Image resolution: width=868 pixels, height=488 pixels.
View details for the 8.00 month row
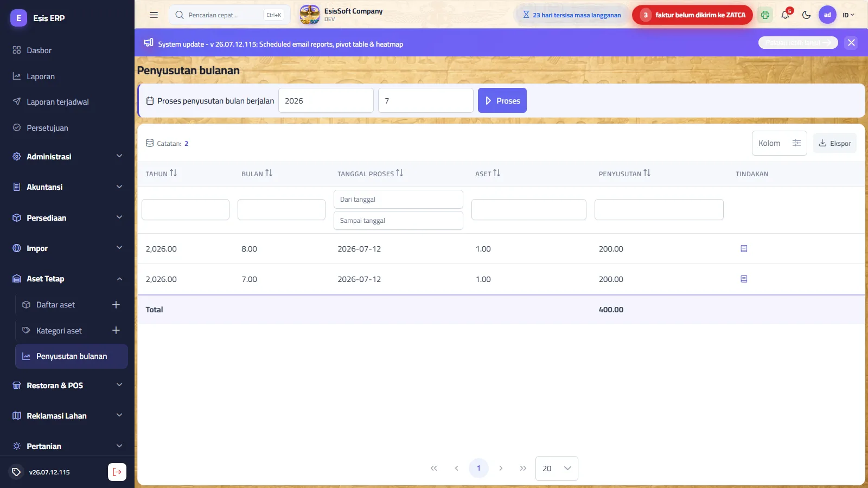744,249
